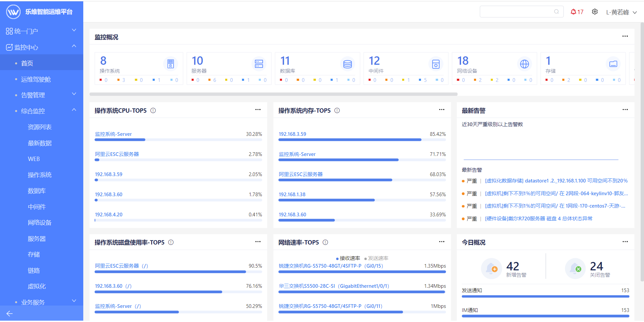Image resolution: width=644 pixels, height=322 pixels.
Task: Toggle 接收速率 legend series
Action: [x=348, y=258]
